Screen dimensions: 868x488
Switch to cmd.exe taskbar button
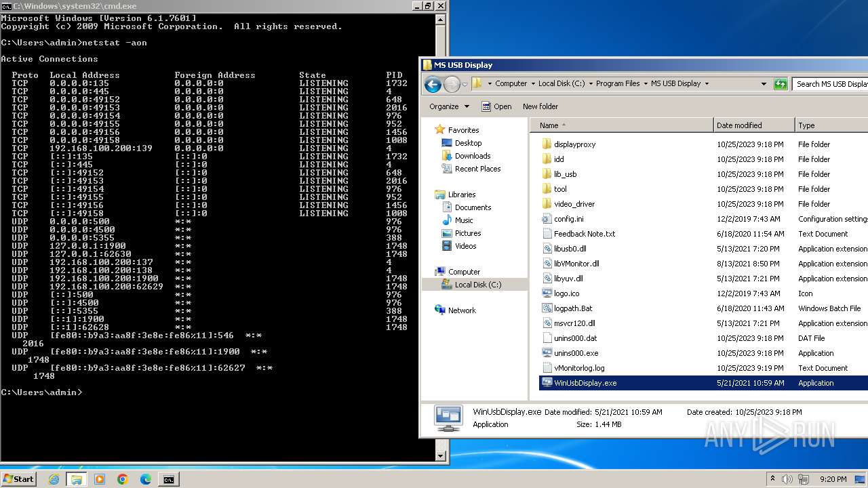tap(168, 479)
